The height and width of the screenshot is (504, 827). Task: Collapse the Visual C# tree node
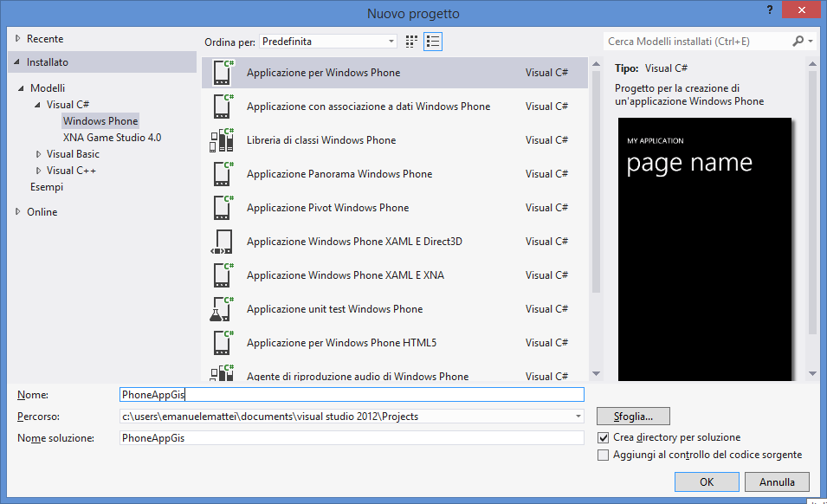(x=37, y=105)
